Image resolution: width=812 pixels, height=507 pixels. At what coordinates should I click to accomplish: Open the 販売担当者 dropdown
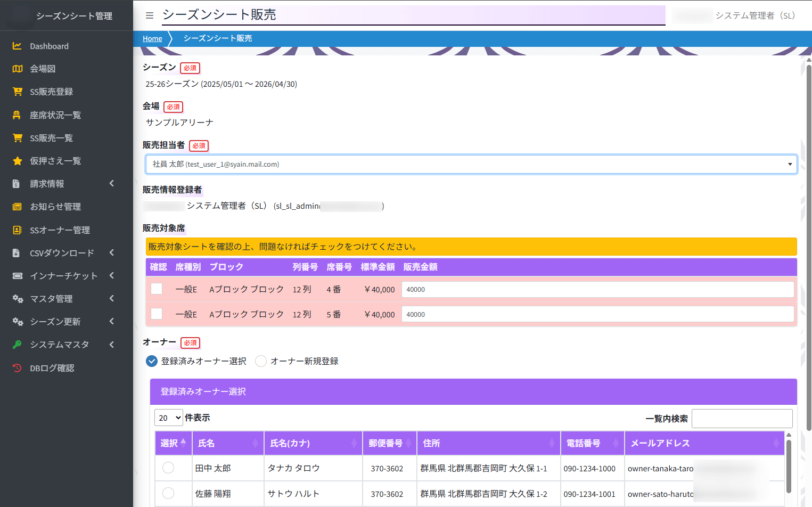(x=471, y=164)
